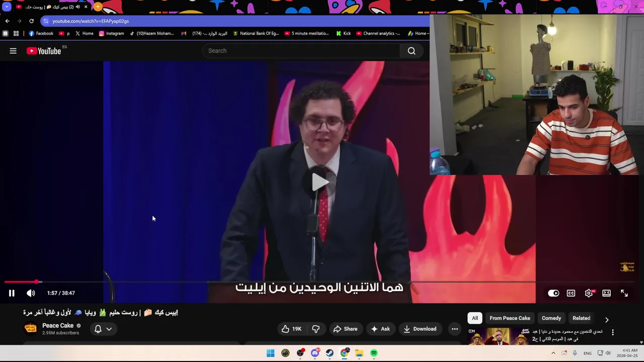Open more actions three-dot menu
The image size is (644, 362).
pyautogui.click(x=455, y=329)
